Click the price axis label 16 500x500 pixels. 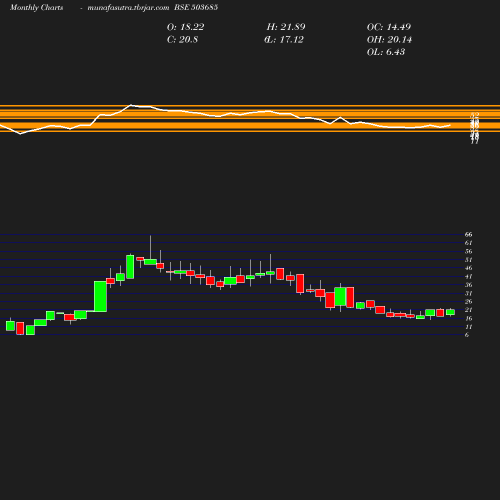(x=468, y=318)
